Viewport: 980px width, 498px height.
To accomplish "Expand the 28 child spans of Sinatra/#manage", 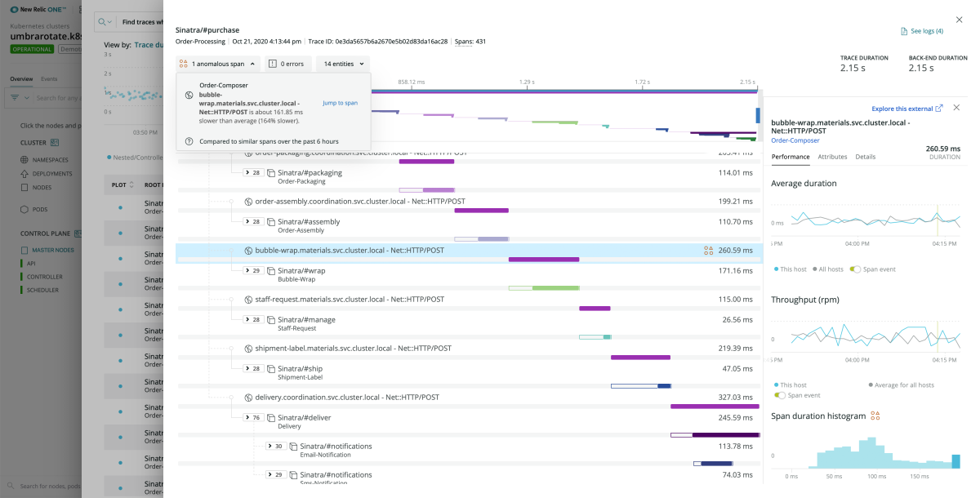I will [x=253, y=319].
